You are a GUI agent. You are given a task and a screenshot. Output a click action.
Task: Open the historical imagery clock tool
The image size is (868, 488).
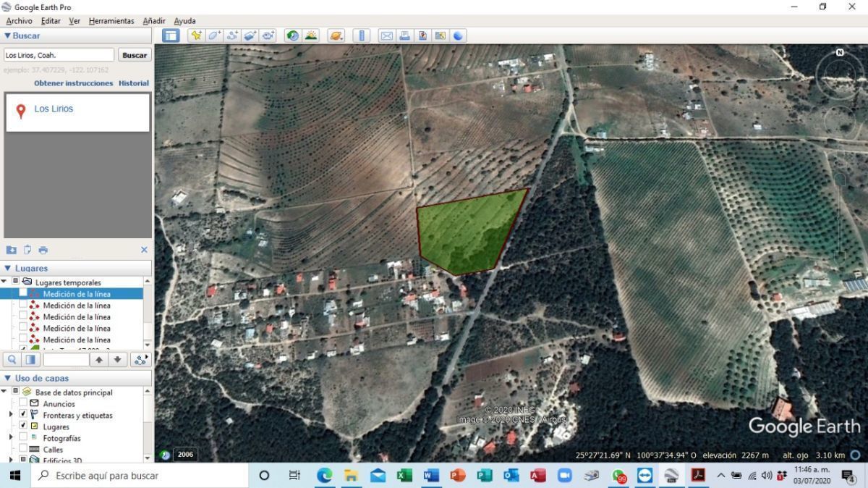point(293,35)
